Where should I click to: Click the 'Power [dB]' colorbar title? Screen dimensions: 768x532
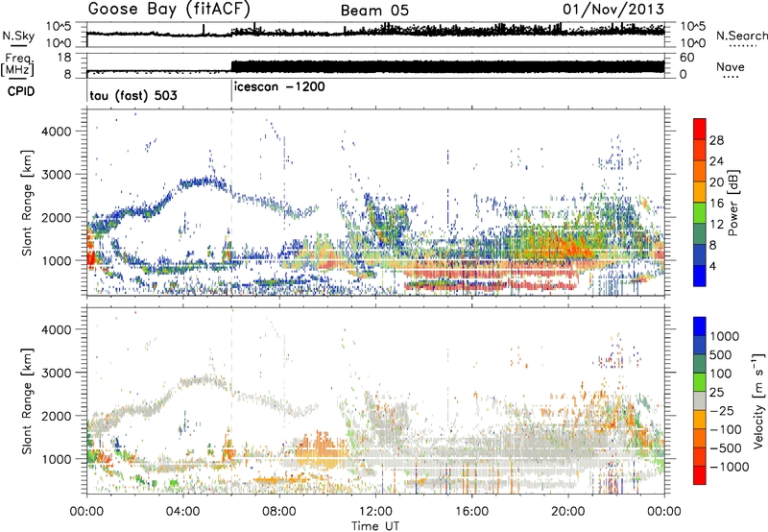(x=732, y=203)
